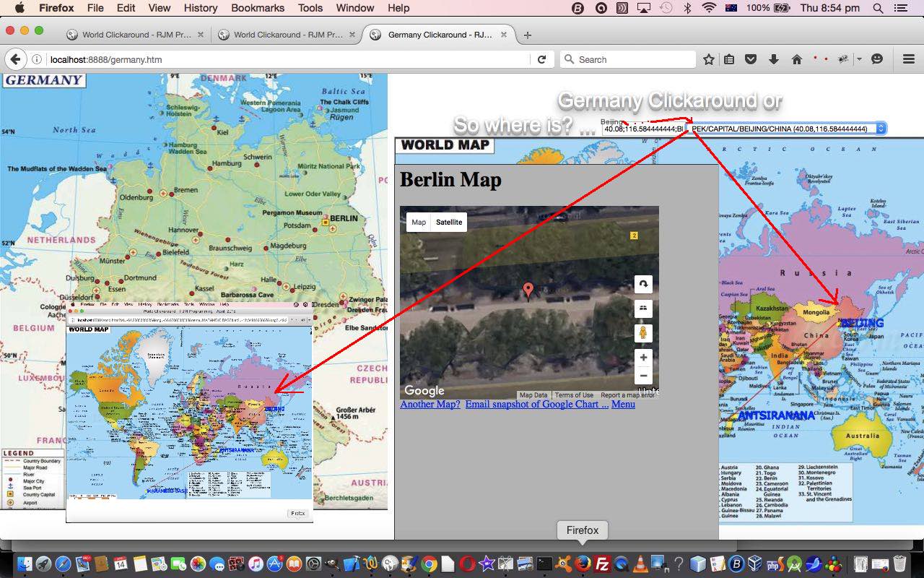Open the Bookmarks menu
The height and width of the screenshot is (578, 924).
point(258,8)
